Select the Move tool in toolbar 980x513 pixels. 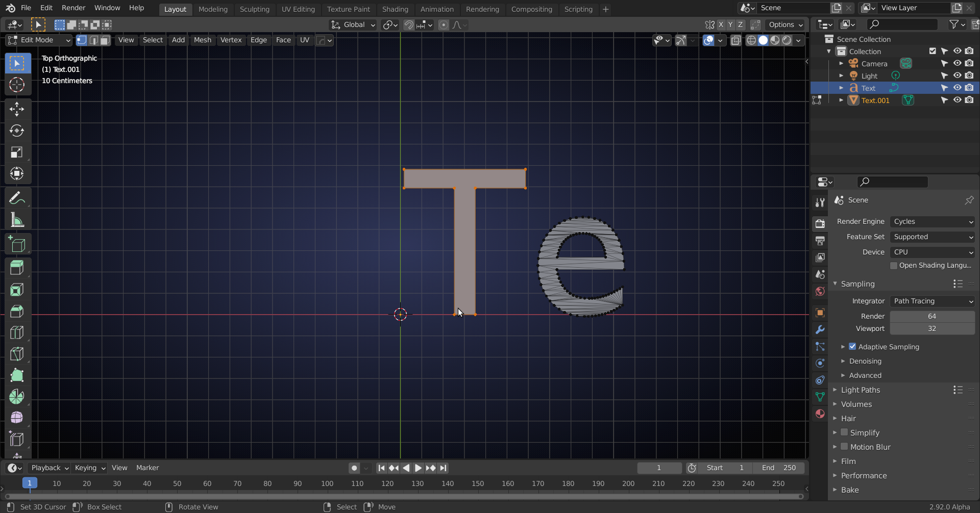pos(17,109)
